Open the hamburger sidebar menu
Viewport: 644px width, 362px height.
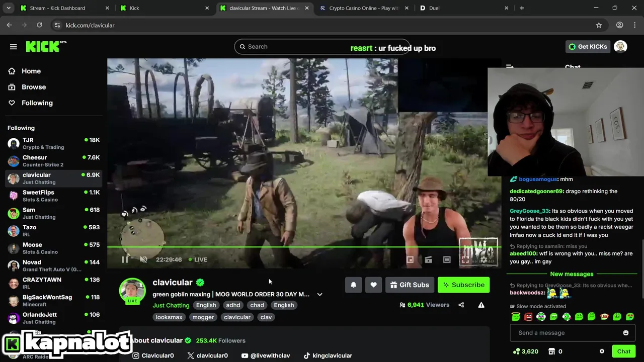pos(13,47)
